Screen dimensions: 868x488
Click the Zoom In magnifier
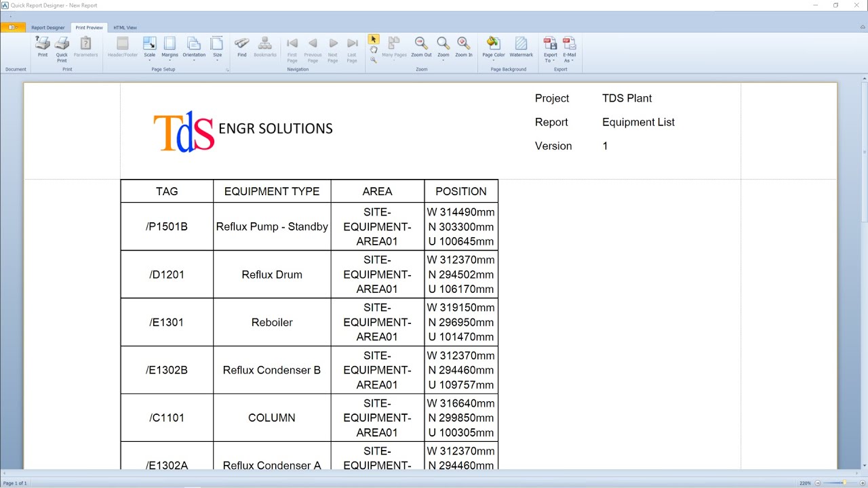(x=464, y=47)
